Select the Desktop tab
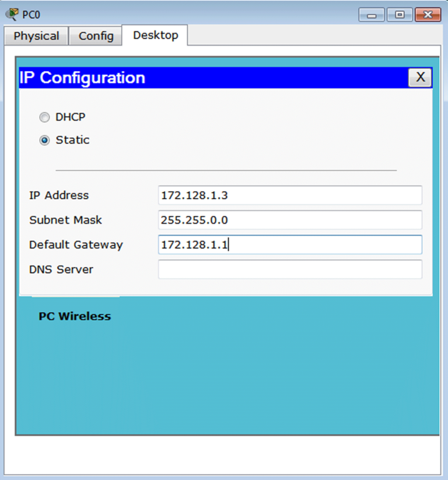448x480 pixels. tap(155, 36)
